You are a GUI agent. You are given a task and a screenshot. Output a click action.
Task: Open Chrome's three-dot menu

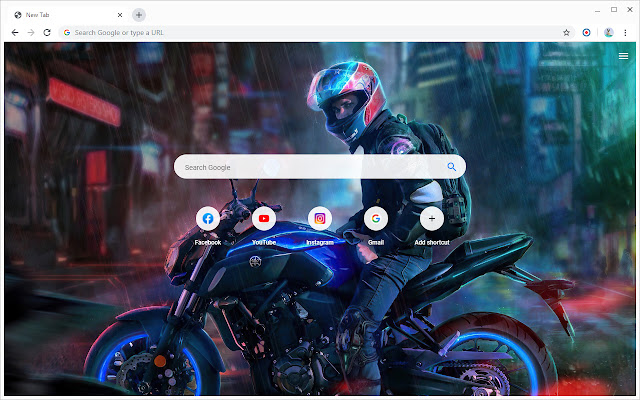click(625, 33)
